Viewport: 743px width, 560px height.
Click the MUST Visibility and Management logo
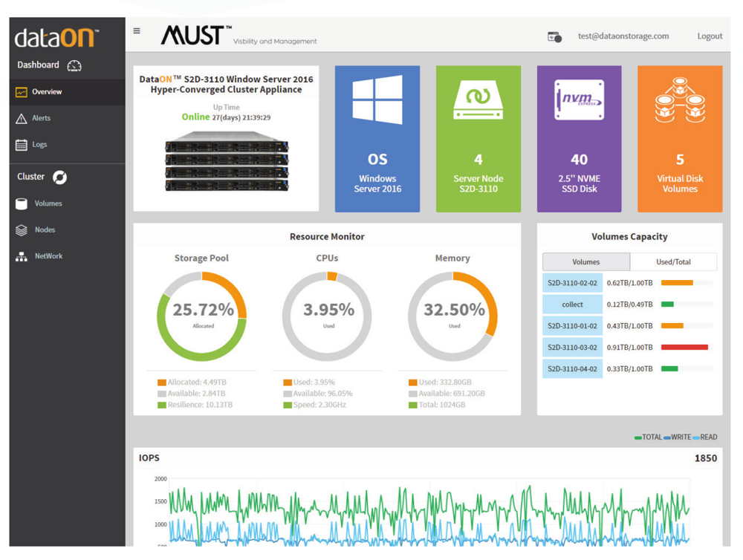pos(239,36)
